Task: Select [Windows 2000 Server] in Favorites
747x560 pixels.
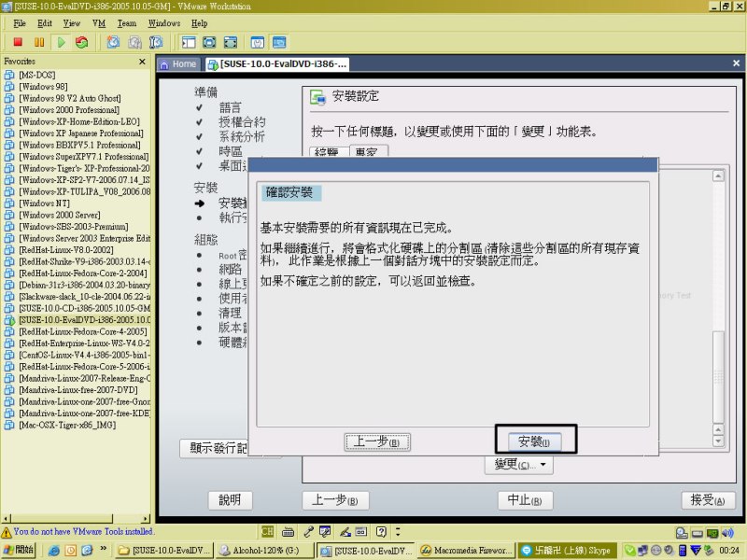Action: point(60,216)
